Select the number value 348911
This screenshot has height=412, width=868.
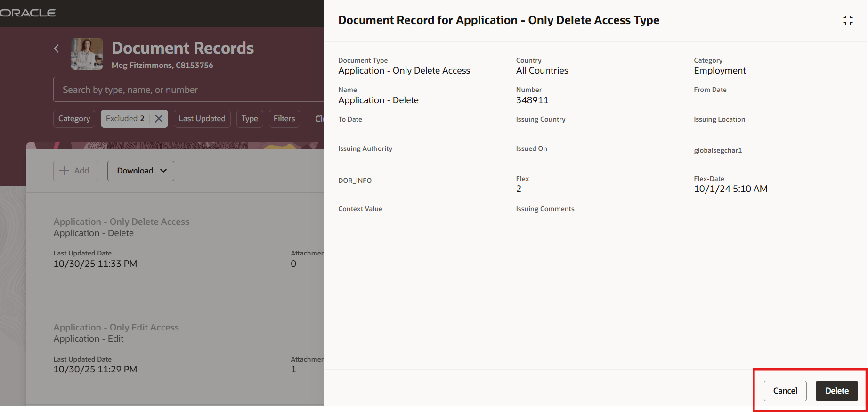click(532, 100)
